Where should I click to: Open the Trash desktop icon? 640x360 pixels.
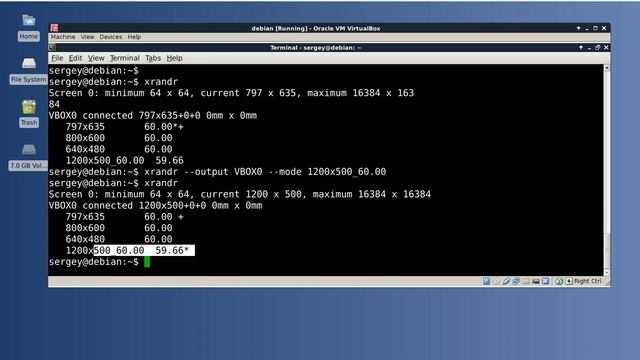(x=29, y=107)
